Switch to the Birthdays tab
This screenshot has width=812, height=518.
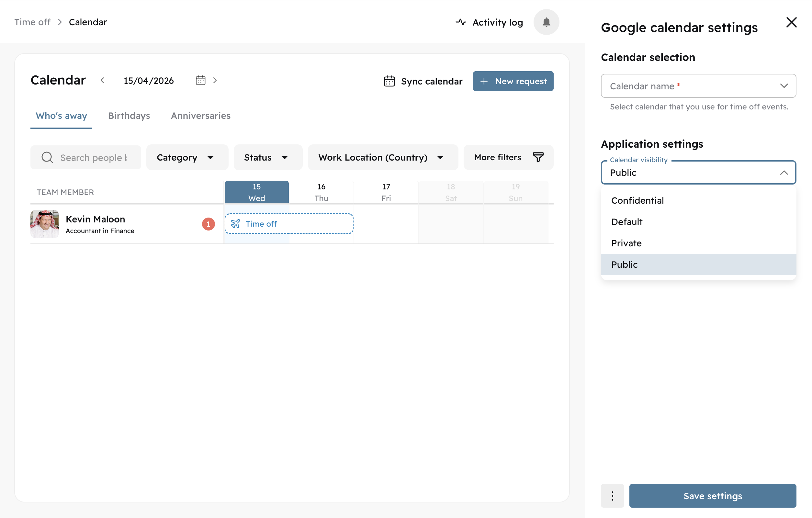point(129,116)
